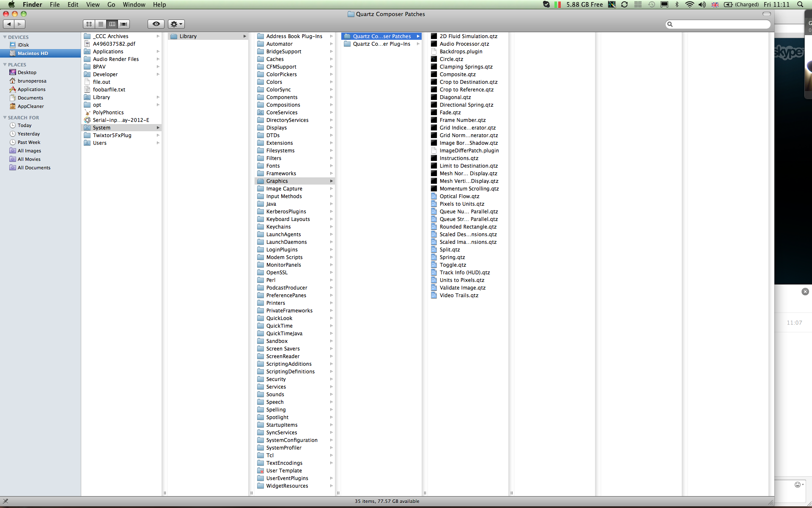Click the Action gear icon in toolbar
The height and width of the screenshot is (508, 812).
click(x=176, y=23)
